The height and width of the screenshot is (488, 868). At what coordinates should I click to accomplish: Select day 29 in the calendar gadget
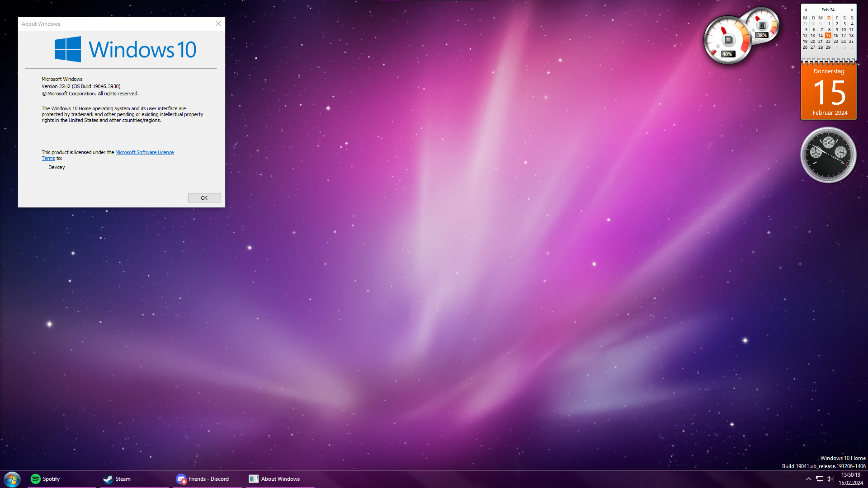click(x=828, y=47)
